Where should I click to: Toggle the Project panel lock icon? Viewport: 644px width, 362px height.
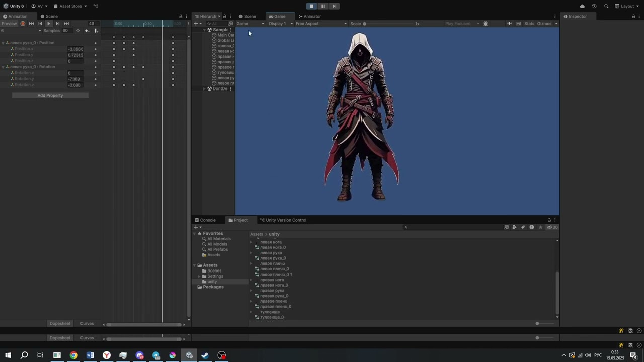click(549, 220)
